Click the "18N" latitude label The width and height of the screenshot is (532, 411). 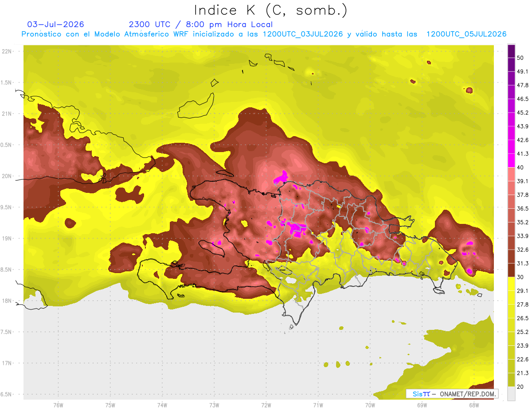[7, 301]
